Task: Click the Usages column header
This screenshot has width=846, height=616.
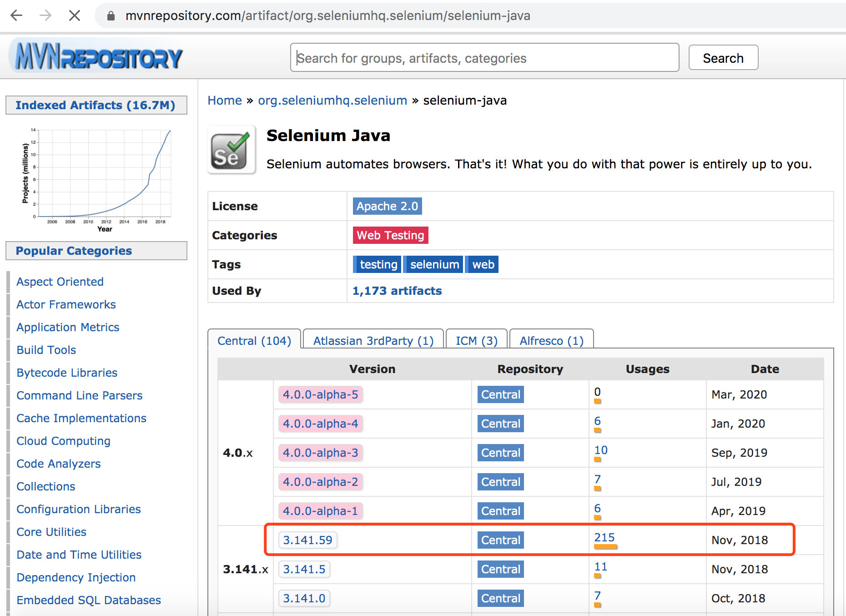Action: point(648,369)
